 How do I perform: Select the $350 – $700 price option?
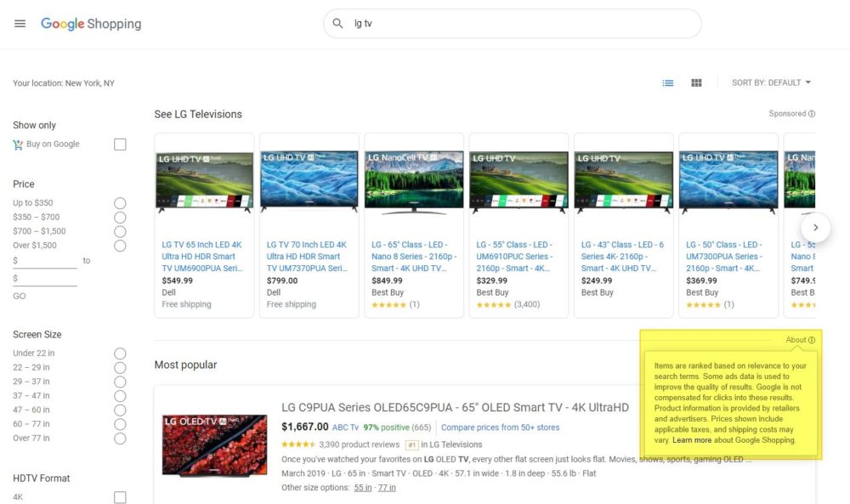coord(121,218)
